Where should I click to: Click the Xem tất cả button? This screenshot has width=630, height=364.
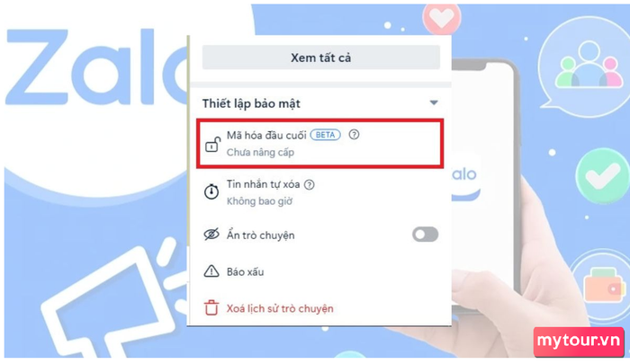(x=321, y=58)
